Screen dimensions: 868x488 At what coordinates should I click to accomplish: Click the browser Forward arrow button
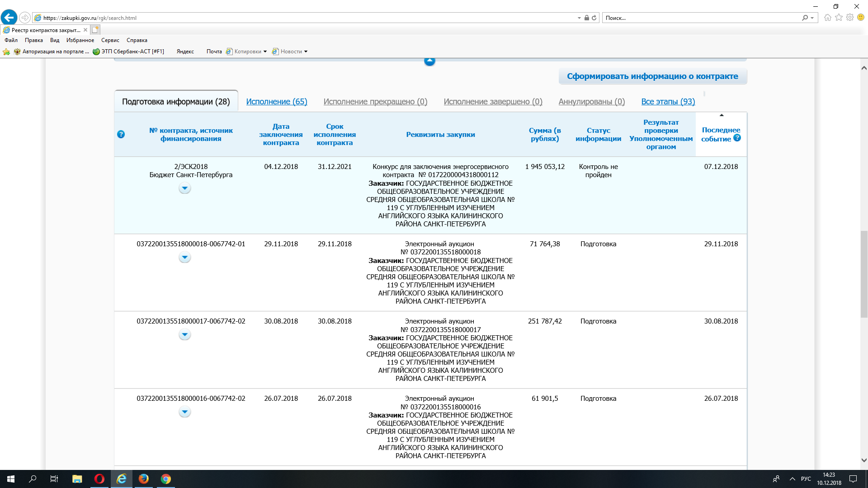coord(25,18)
